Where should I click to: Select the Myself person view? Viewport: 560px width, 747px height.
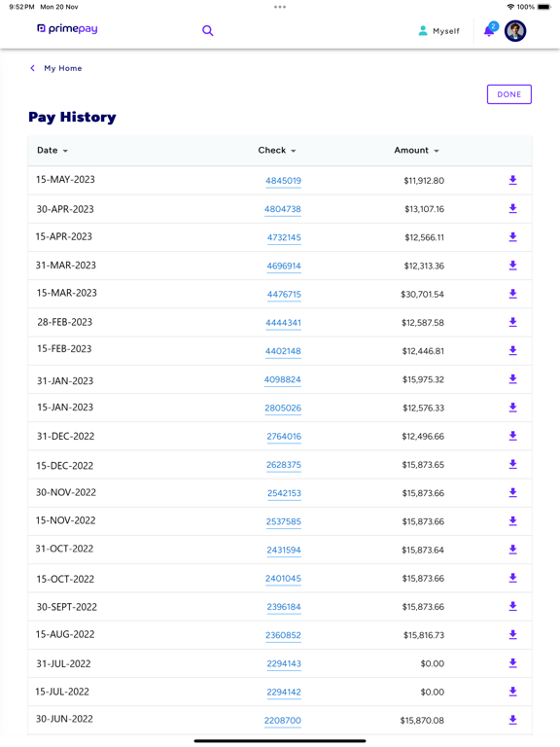(x=438, y=31)
